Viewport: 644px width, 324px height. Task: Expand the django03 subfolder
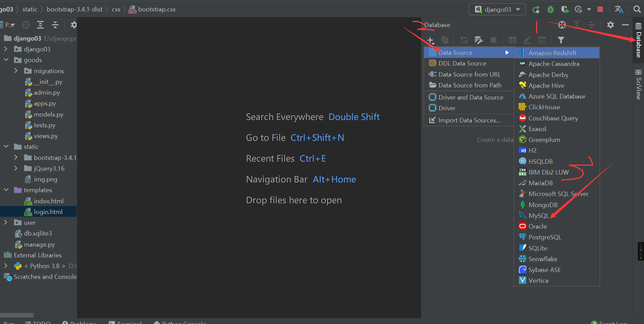click(x=6, y=49)
